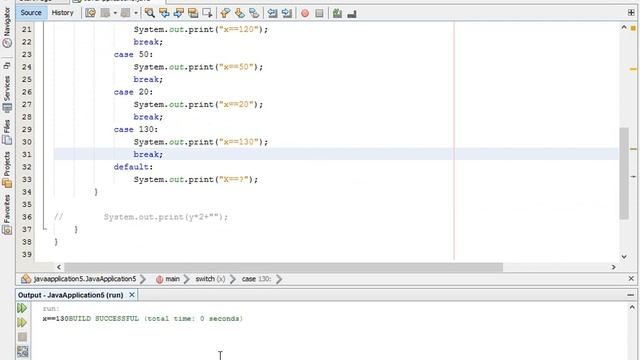Toggle Bookmark on current line
The image size is (640, 360).
pos(254,13)
